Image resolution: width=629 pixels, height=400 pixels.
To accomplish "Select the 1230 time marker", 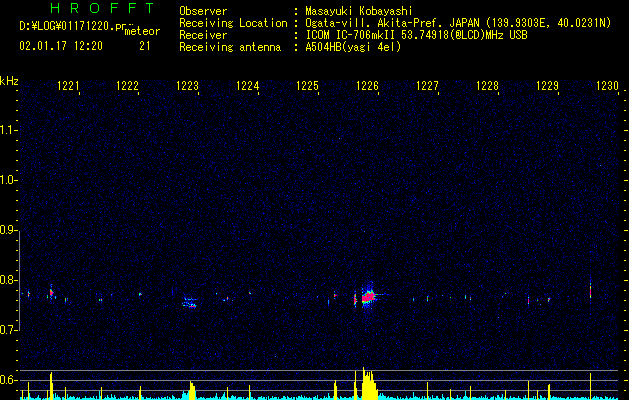I will point(607,86).
